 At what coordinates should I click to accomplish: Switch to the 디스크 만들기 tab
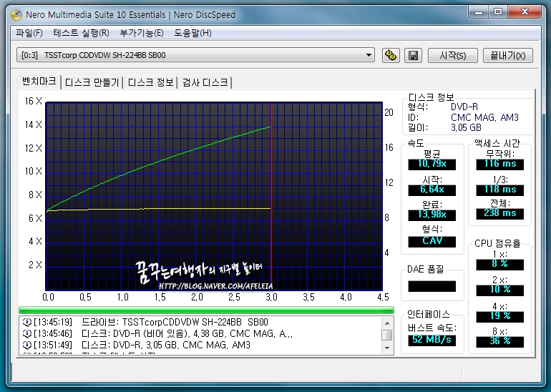tap(92, 82)
